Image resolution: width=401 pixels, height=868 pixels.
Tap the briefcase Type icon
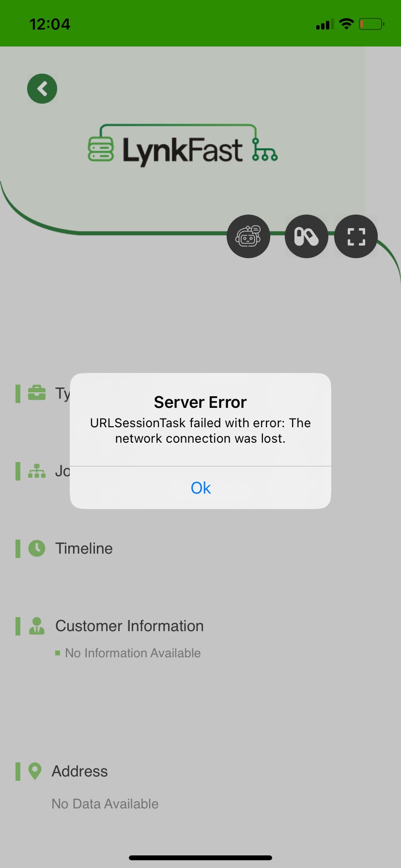37,393
